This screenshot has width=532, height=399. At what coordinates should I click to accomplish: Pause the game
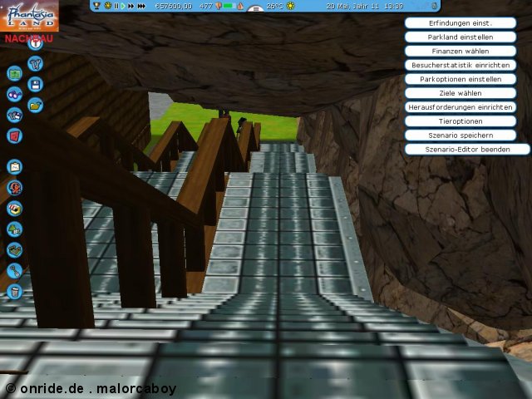pyautogui.click(x=116, y=6)
